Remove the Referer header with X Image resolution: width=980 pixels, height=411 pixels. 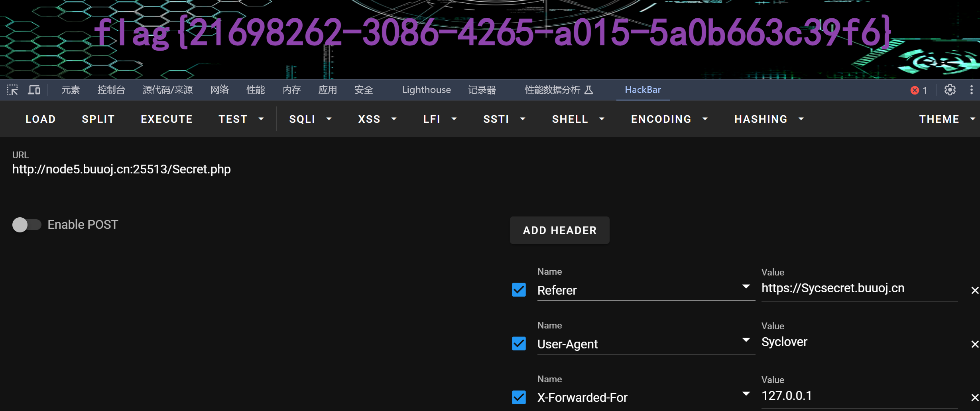974,290
